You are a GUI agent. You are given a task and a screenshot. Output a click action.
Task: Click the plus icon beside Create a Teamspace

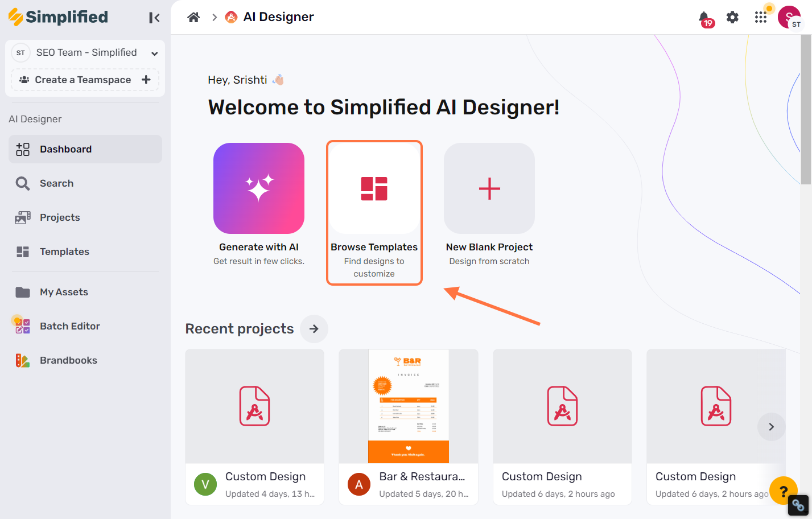pyautogui.click(x=146, y=80)
